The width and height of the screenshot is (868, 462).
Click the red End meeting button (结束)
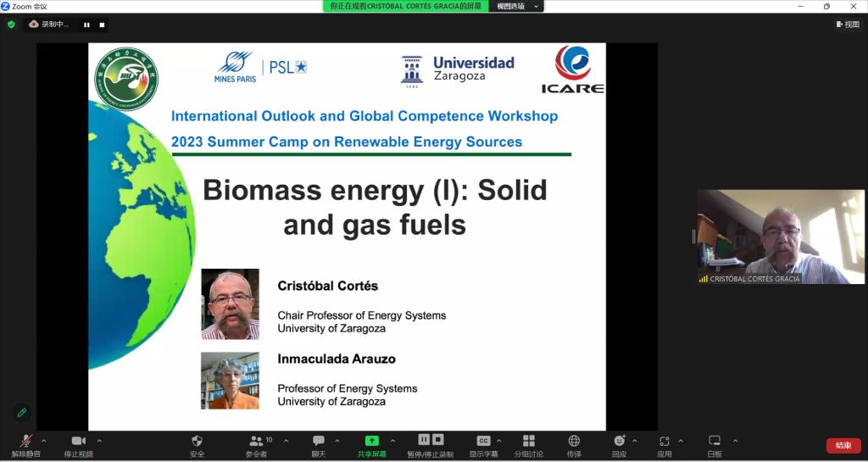click(843, 445)
